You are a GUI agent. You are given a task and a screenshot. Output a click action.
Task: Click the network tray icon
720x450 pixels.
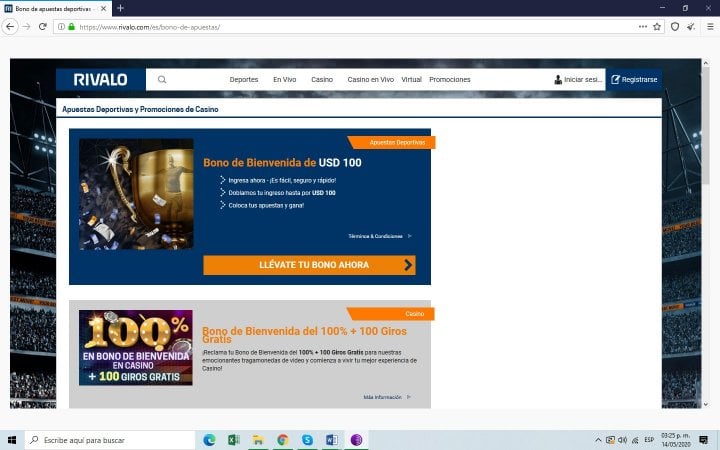[636, 440]
